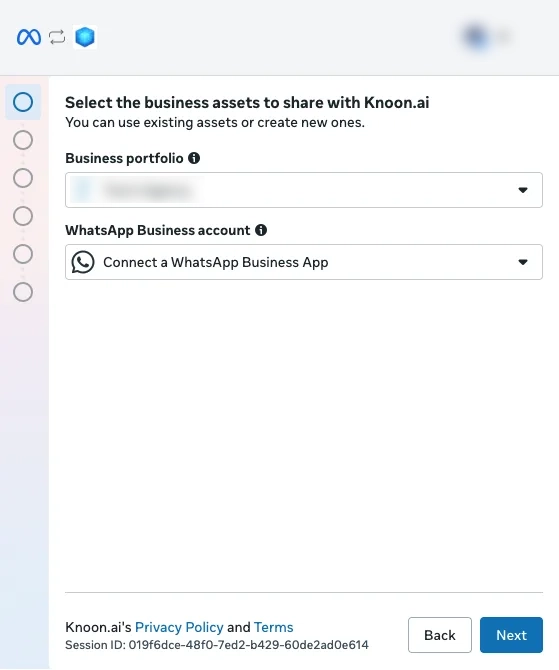Click the blurred profile avatar in header
The height and width of the screenshot is (670, 559).
tap(476, 37)
